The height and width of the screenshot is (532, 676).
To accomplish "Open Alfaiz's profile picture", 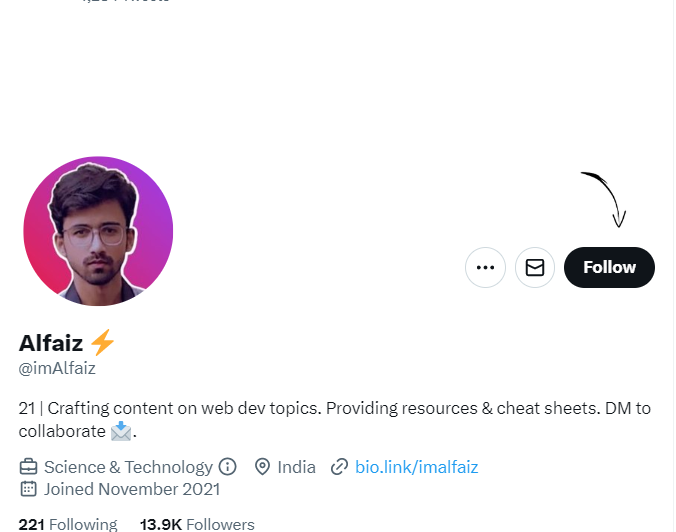I will click(x=98, y=231).
